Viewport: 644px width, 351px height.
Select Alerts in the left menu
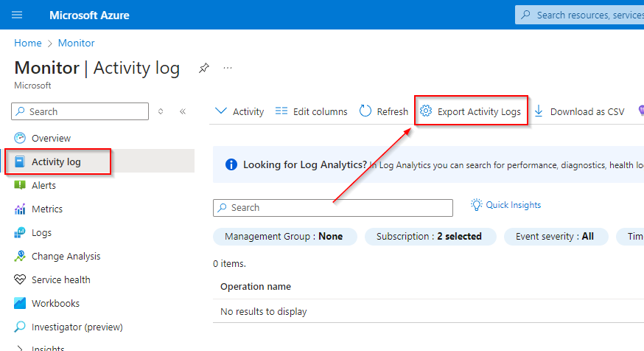pos(43,185)
